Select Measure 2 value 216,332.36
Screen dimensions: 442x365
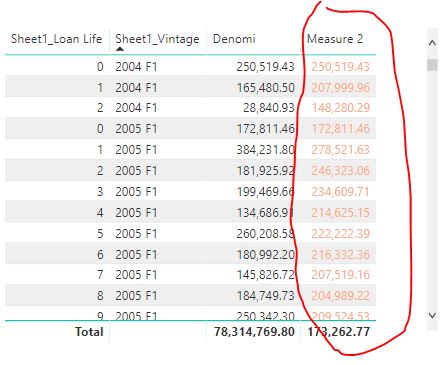[340, 255]
